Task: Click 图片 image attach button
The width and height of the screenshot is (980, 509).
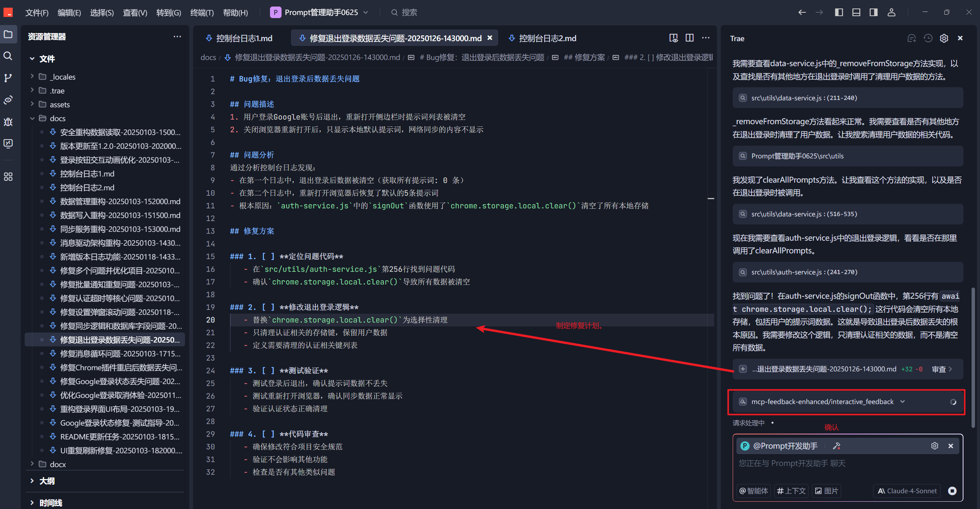Action: 827,491
